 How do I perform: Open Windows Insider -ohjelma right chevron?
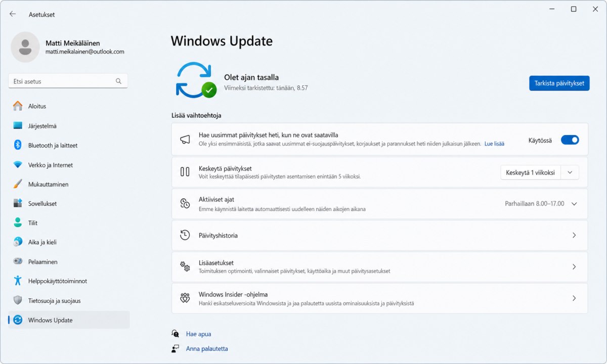tap(574, 298)
